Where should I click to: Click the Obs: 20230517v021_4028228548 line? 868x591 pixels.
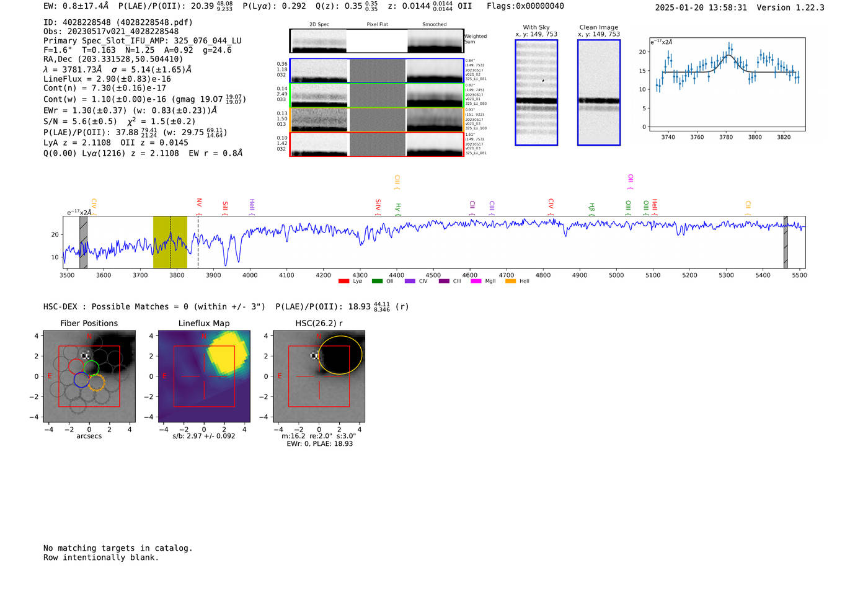point(111,32)
